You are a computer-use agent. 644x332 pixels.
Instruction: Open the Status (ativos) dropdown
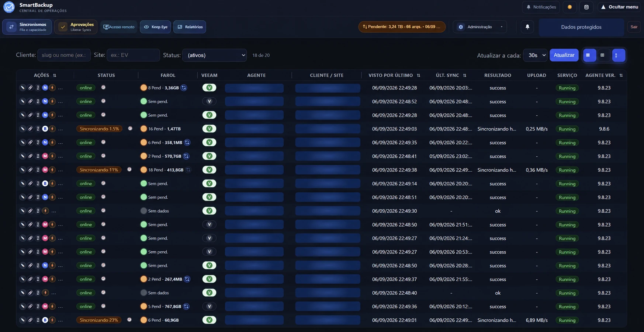pyautogui.click(x=215, y=55)
